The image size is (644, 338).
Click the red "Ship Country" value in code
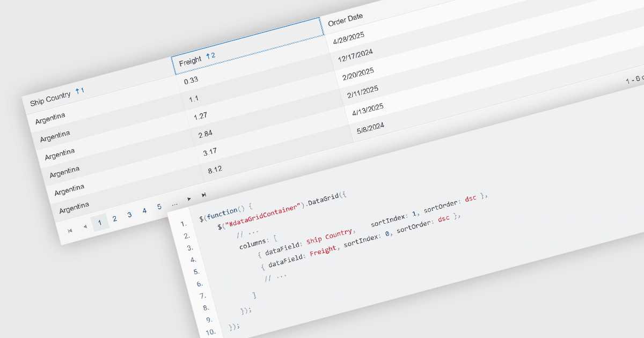click(x=329, y=236)
